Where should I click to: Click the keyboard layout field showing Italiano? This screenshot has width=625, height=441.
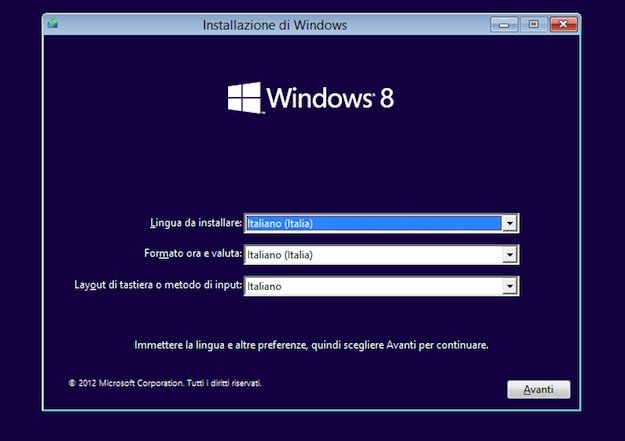381,286
